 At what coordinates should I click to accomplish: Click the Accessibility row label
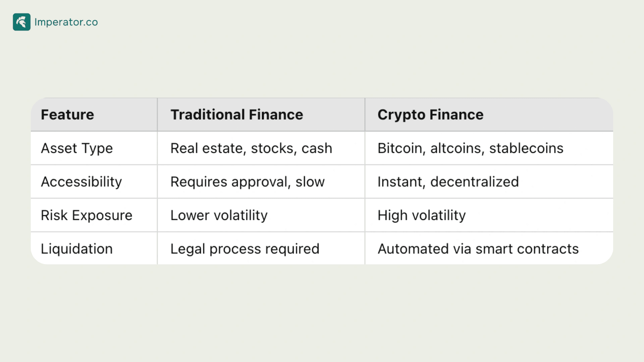point(82,182)
